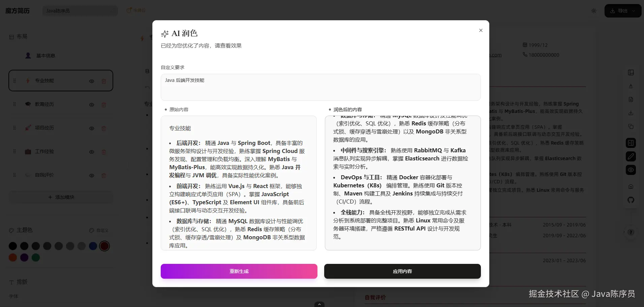
Task: Select the 项目经历 module row
Action: (61, 128)
